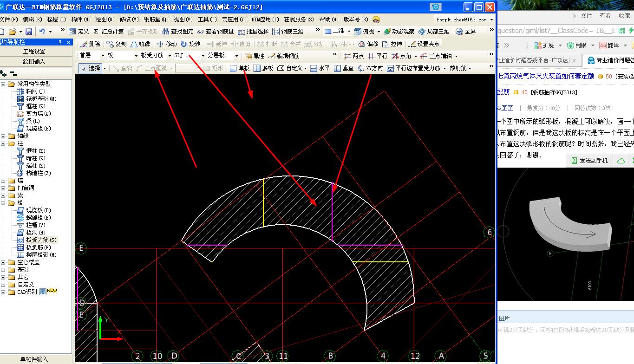The image size is (634, 364).
Task: Open 钢筋三维 rebar 3D view
Action: point(288,32)
